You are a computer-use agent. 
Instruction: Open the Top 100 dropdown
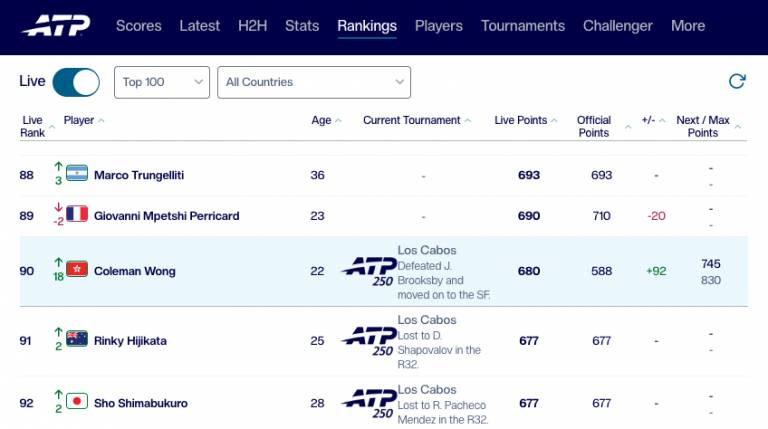click(x=162, y=82)
